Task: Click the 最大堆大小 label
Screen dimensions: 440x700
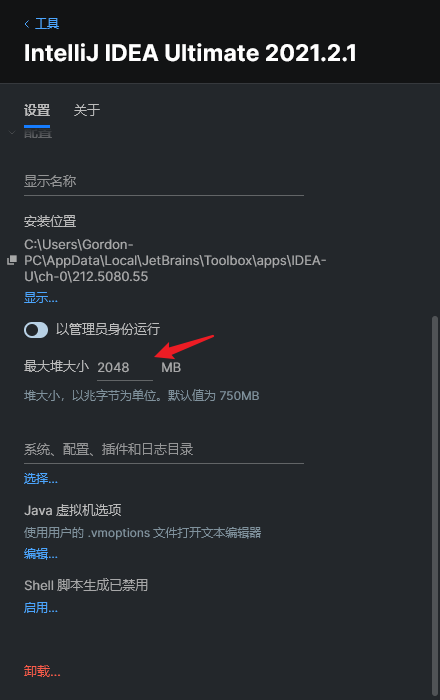Action: (56, 367)
